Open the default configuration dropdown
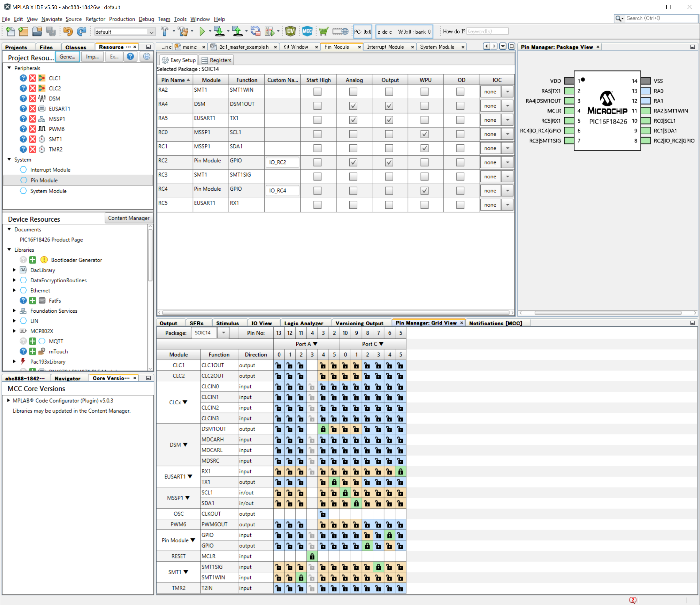700x605 pixels. coord(151,32)
